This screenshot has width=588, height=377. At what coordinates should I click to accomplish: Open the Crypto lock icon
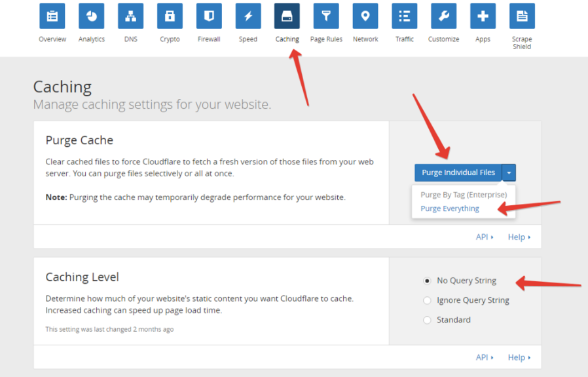click(170, 16)
